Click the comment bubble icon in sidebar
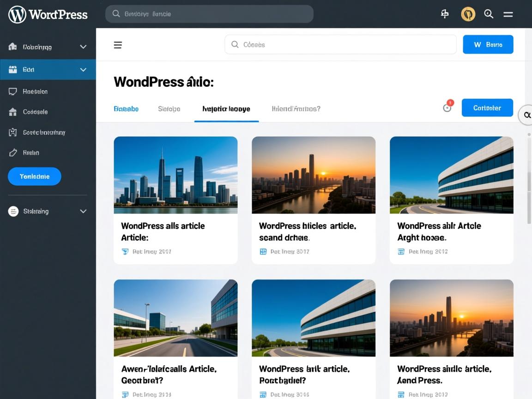This screenshot has width=532, height=399. pyautogui.click(x=13, y=91)
